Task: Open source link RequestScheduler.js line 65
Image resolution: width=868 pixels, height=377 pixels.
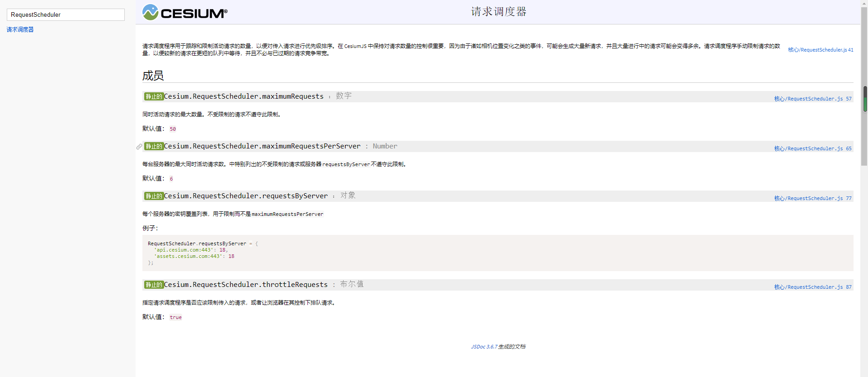Action: 812,148
